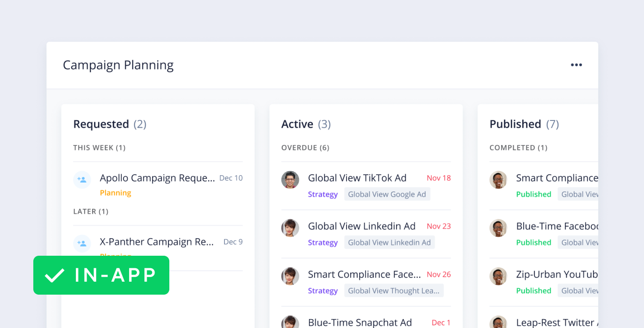Open the Global View TikTok Ad title
Screen dimensions: 644x328
(x=357, y=178)
